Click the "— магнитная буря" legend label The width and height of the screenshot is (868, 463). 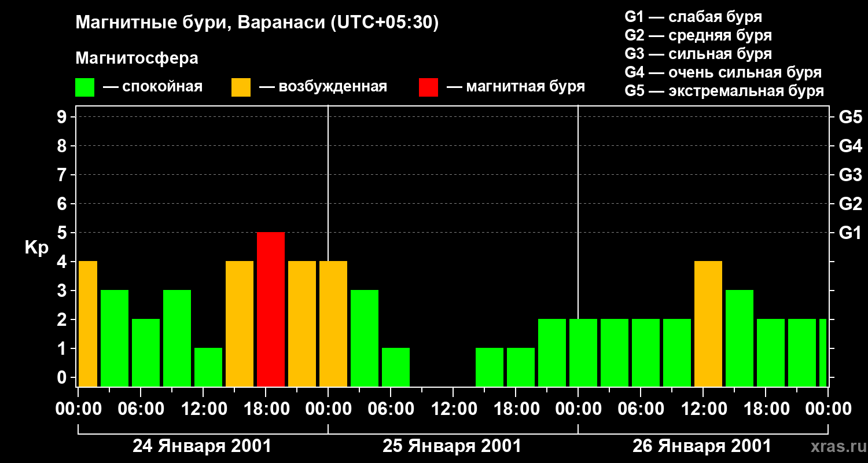pos(516,87)
